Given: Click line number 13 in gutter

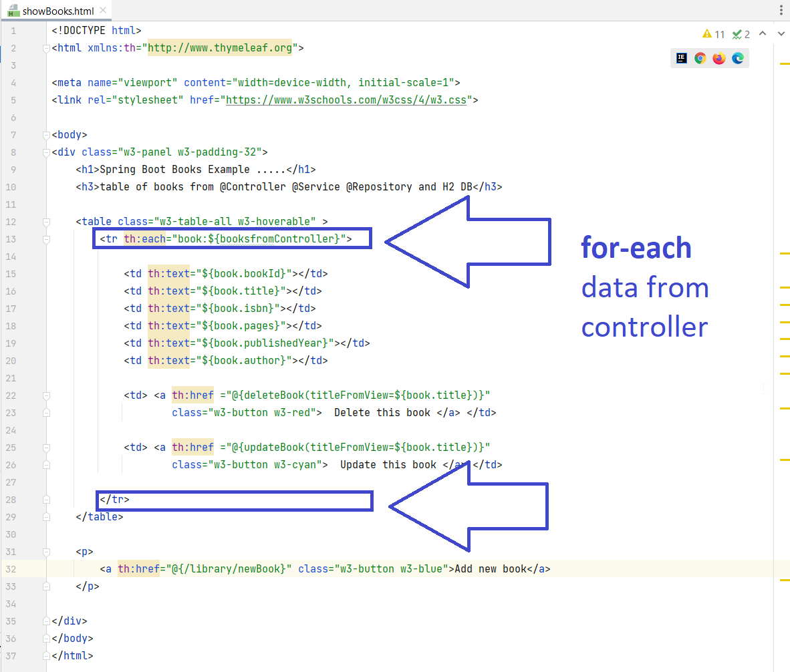Looking at the screenshot, I should click(x=11, y=239).
